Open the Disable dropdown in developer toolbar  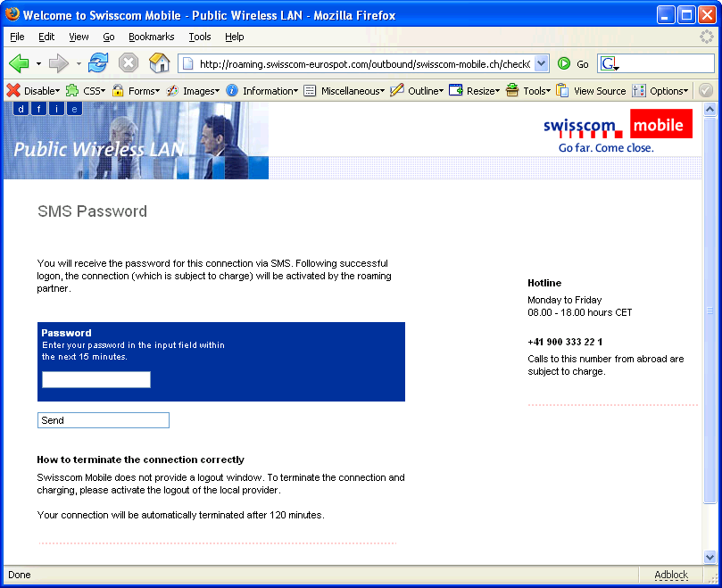(x=34, y=91)
